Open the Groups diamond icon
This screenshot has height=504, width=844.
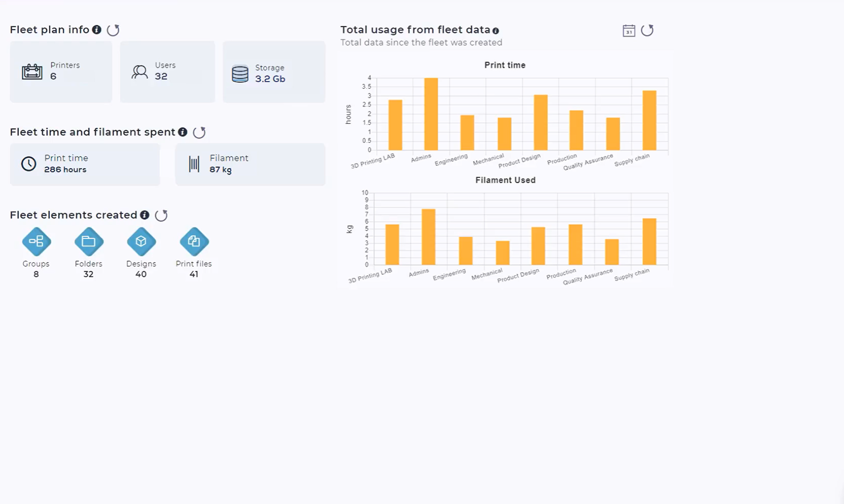36,241
